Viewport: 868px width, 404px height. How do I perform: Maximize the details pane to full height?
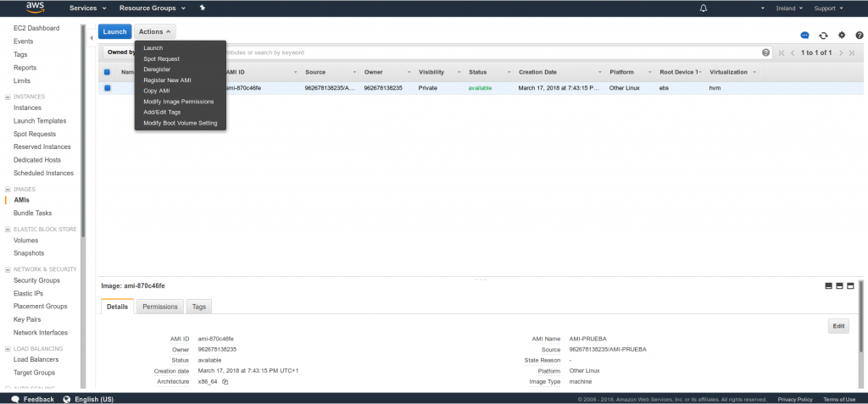(850, 286)
